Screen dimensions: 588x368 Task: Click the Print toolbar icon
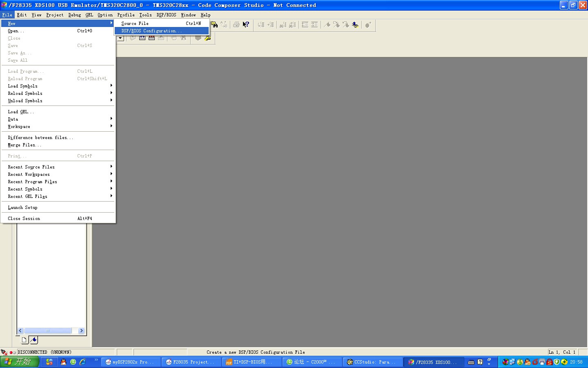tap(236, 25)
